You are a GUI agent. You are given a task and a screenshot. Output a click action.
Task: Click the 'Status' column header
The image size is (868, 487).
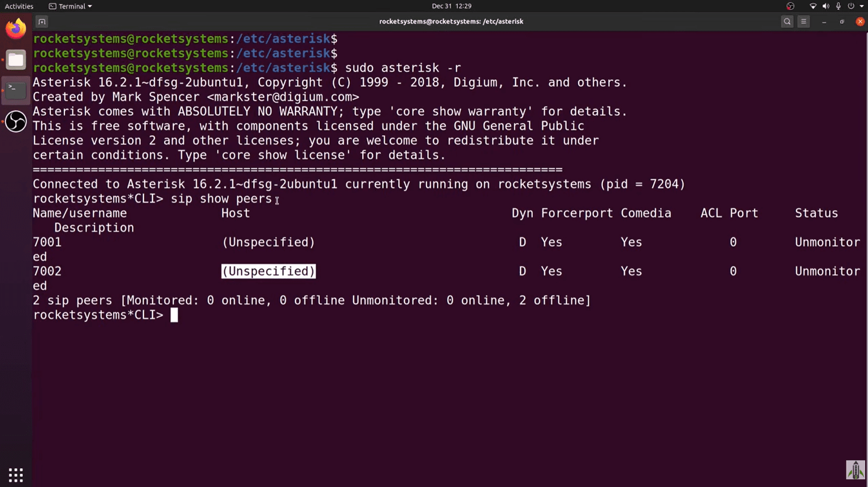click(817, 213)
